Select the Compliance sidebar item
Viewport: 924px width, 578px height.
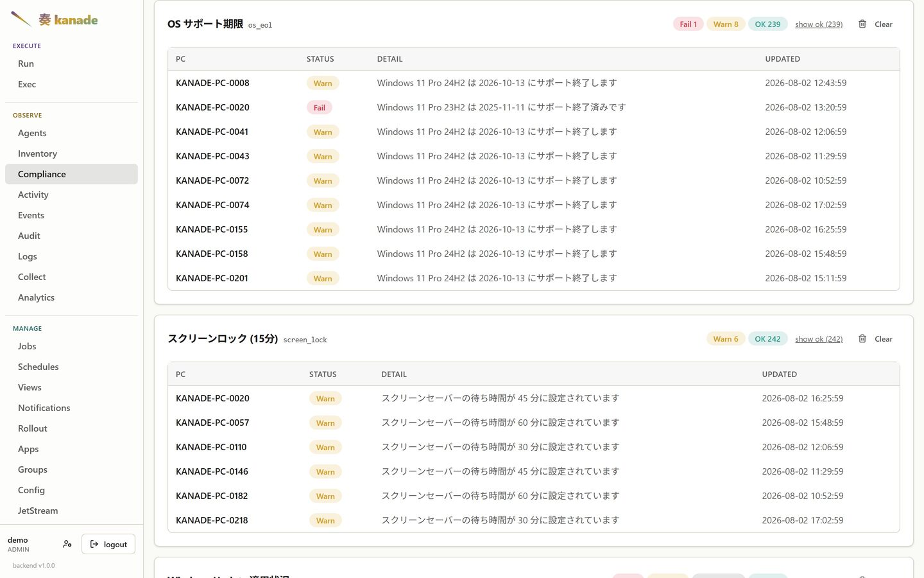tap(71, 174)
